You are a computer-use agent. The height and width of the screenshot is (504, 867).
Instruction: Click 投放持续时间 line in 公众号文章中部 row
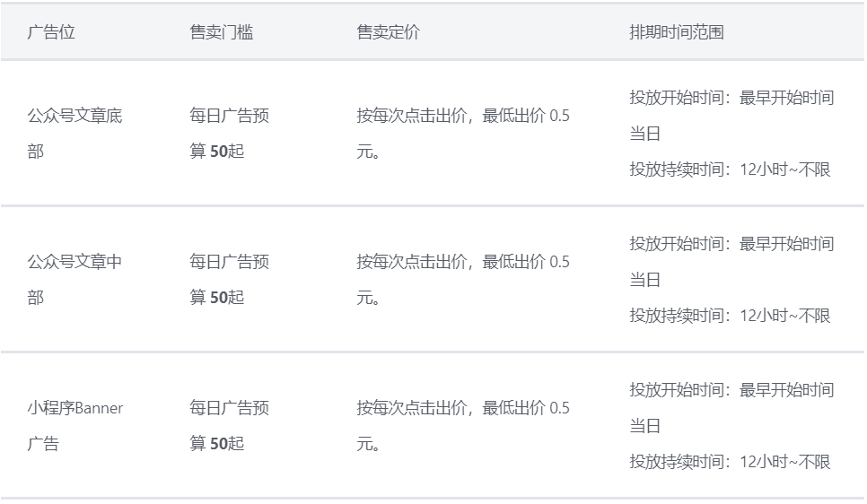click(x=730, y=316)
